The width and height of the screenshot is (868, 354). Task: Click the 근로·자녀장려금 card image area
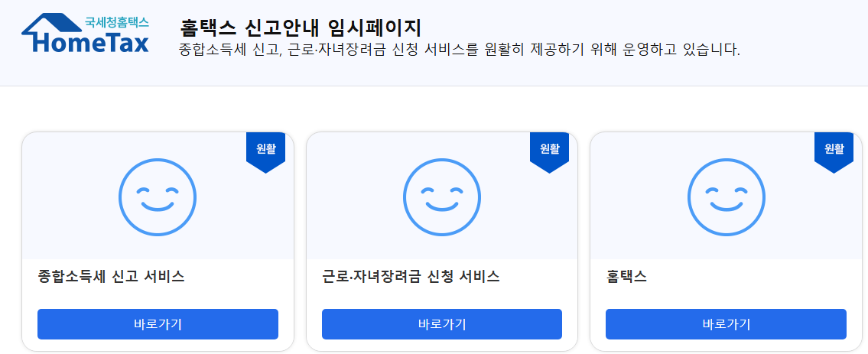442,196
